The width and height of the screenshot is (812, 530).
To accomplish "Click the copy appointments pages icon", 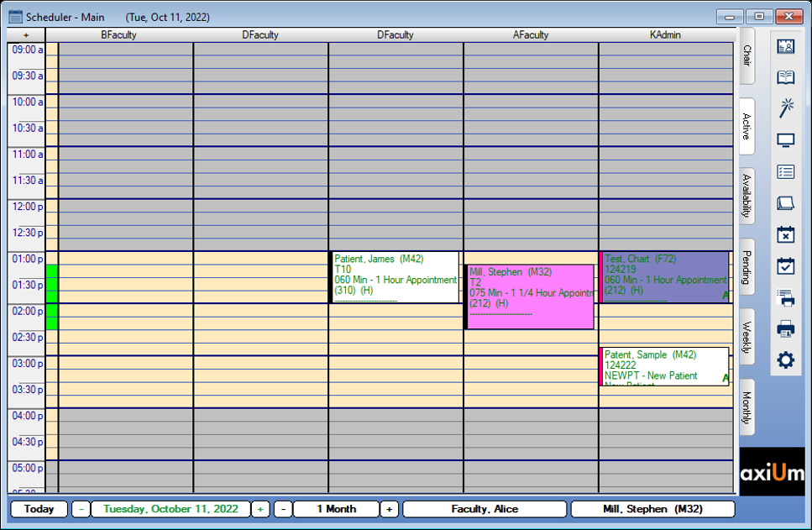I will [786, 202].
